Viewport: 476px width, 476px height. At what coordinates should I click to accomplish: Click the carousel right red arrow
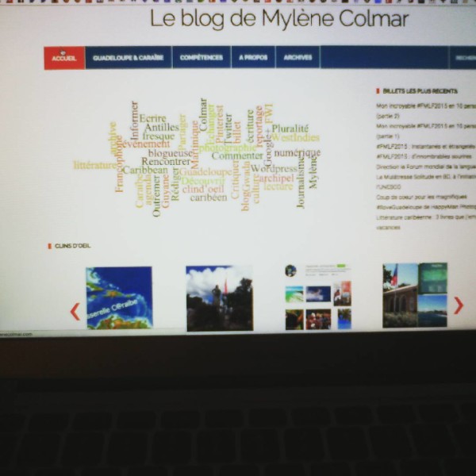click(458, 305)
